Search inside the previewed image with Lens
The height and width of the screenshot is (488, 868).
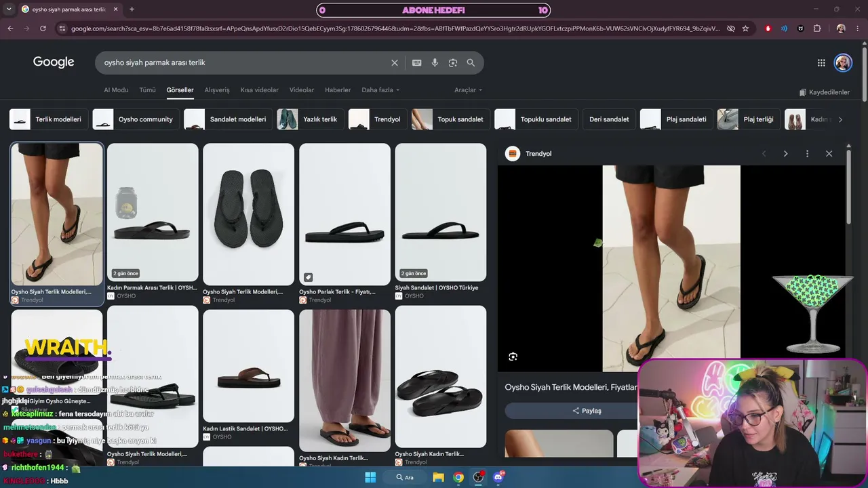click(x=513, y=357)
